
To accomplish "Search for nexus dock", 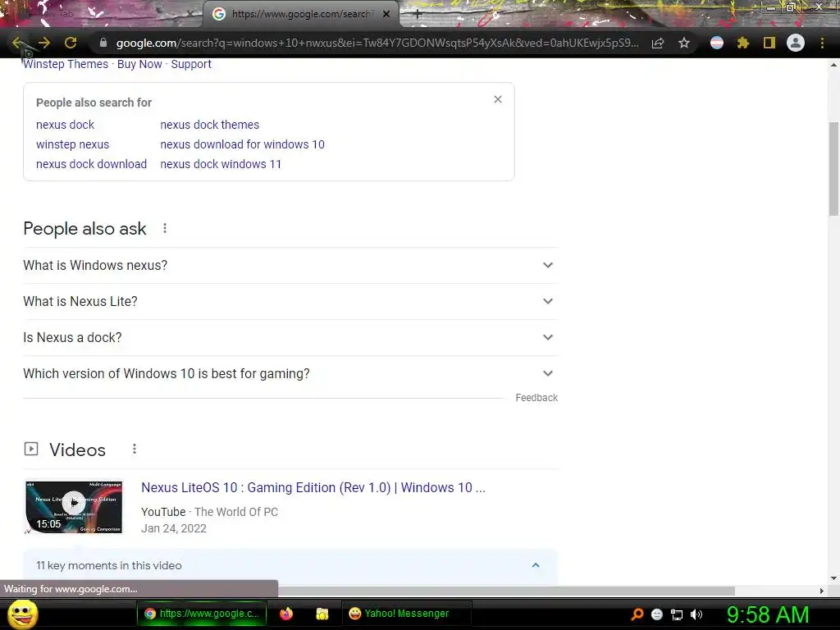I will (65, 125).
